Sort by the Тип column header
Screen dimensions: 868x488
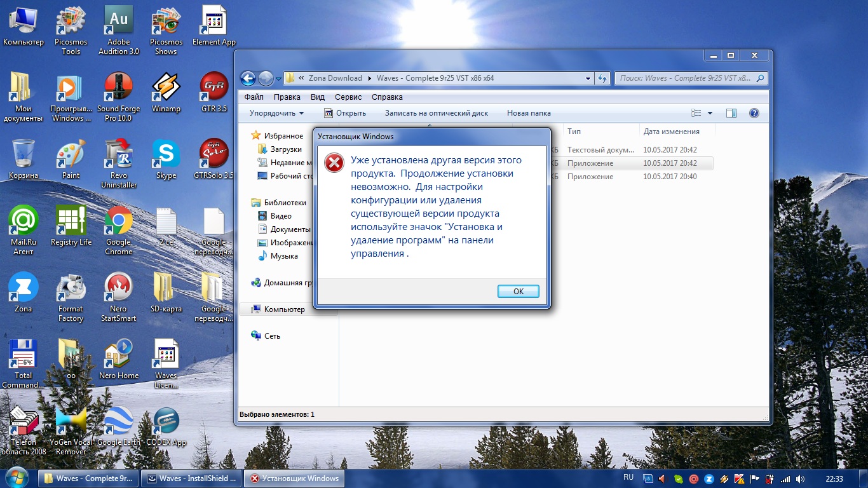click(601, 132)
